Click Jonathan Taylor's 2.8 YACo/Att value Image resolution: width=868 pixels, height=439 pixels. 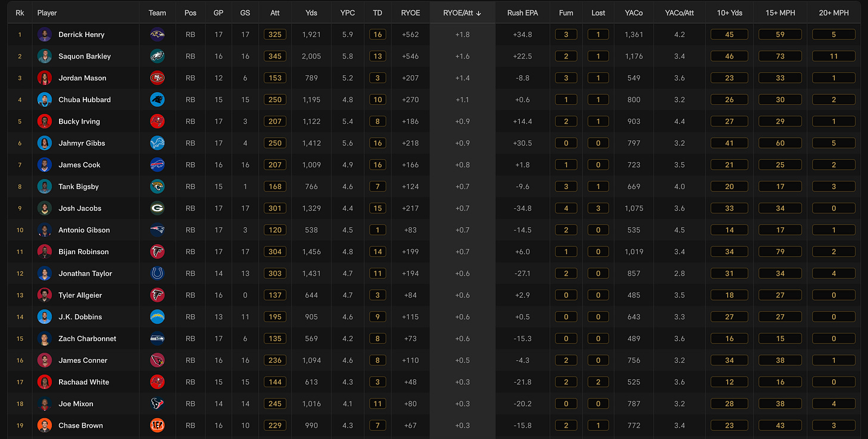coord(679,273)
